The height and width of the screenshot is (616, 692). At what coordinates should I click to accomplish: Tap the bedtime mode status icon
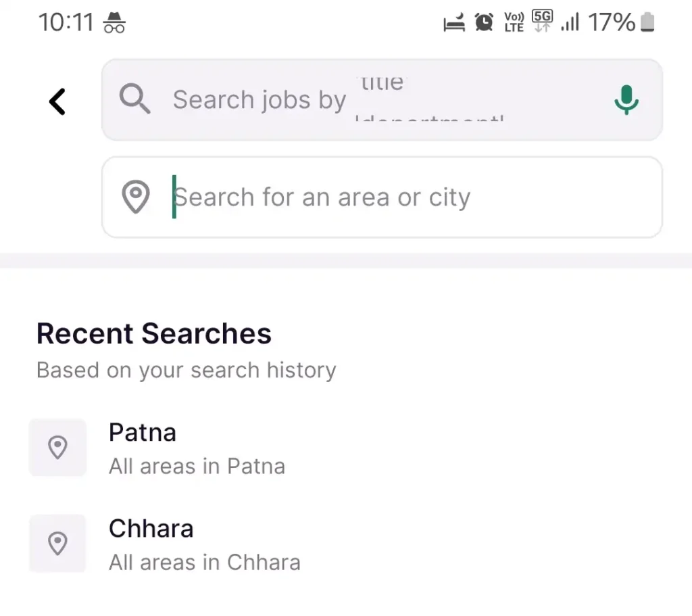point(454,22)
